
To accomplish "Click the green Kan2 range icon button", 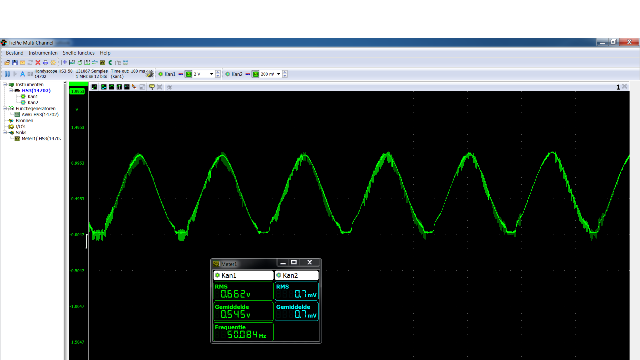I will pos(256,74).
